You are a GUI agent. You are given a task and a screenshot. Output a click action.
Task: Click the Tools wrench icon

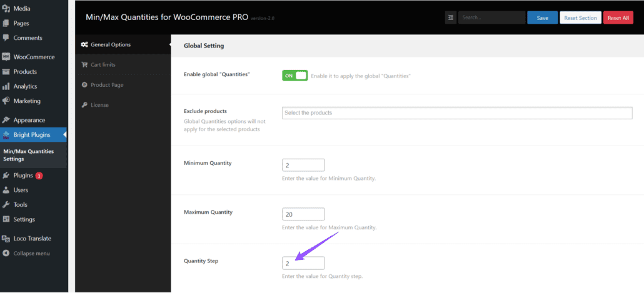pos(6,204)
